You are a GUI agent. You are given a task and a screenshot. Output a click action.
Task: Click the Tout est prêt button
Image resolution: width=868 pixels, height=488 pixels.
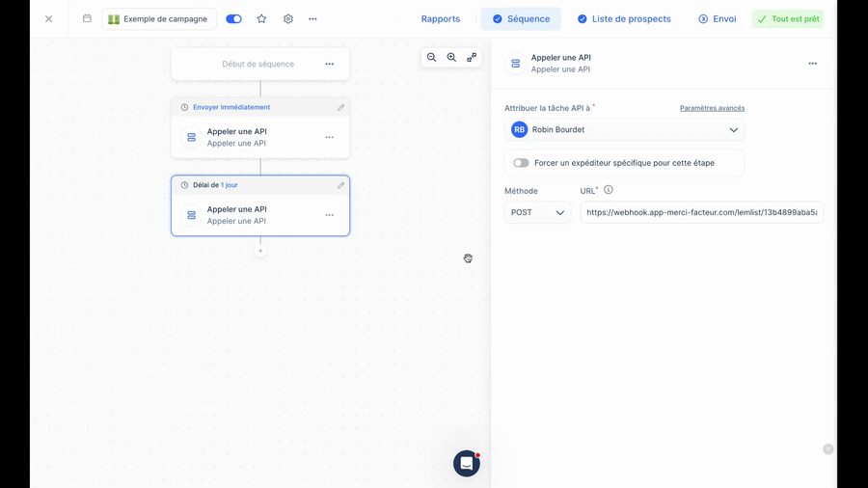point(788,19)
